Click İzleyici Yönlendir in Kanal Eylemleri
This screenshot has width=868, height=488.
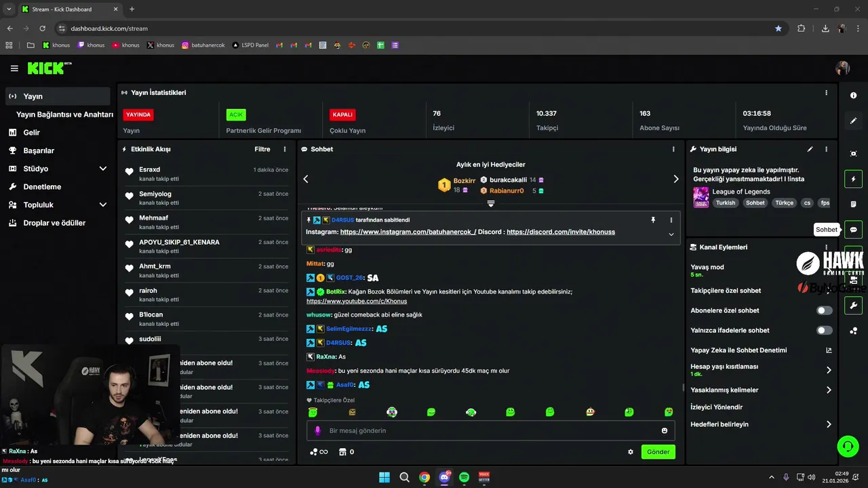coord(717,407)
